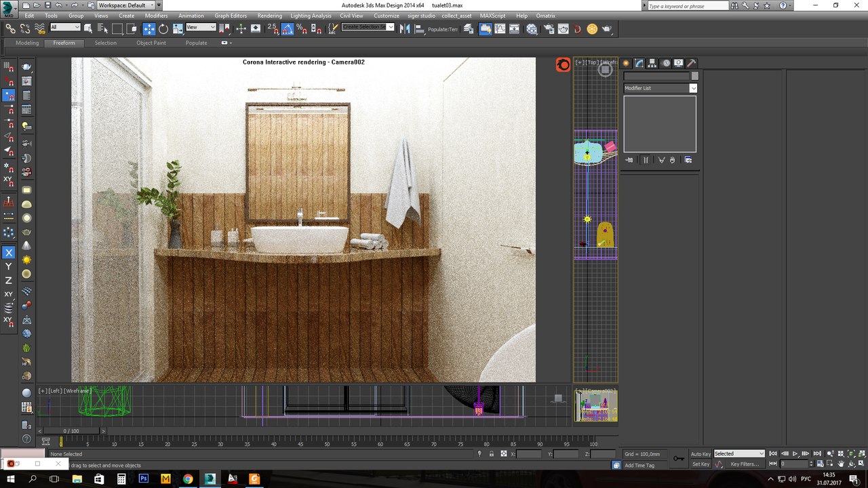Switch to the Freeform ribbon tab
This screenshot has width=868, height=488.
[x=64, y=43]
